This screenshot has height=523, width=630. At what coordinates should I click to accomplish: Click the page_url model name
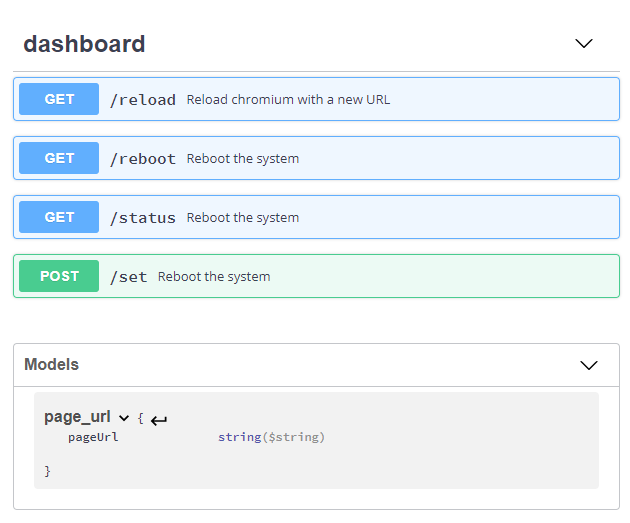(77, 417)
